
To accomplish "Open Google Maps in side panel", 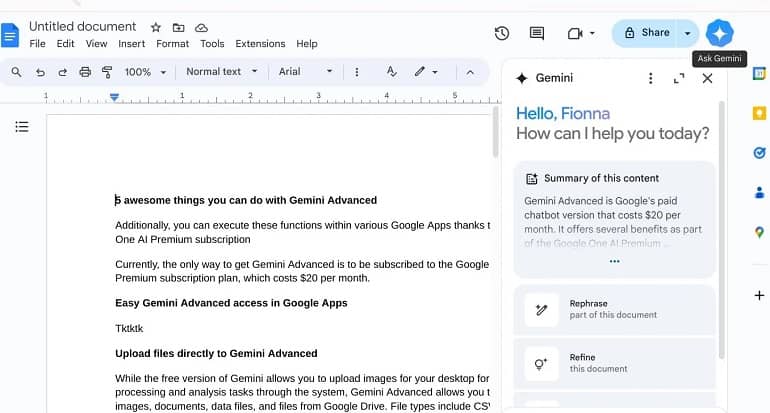I will click(x=759, y=232).
